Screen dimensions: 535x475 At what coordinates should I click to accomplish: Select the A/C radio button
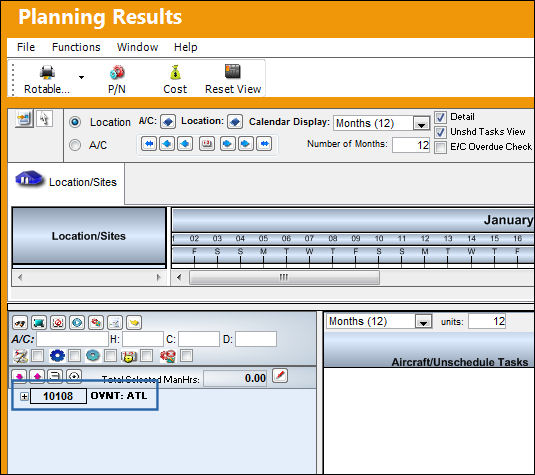(75, 145)
